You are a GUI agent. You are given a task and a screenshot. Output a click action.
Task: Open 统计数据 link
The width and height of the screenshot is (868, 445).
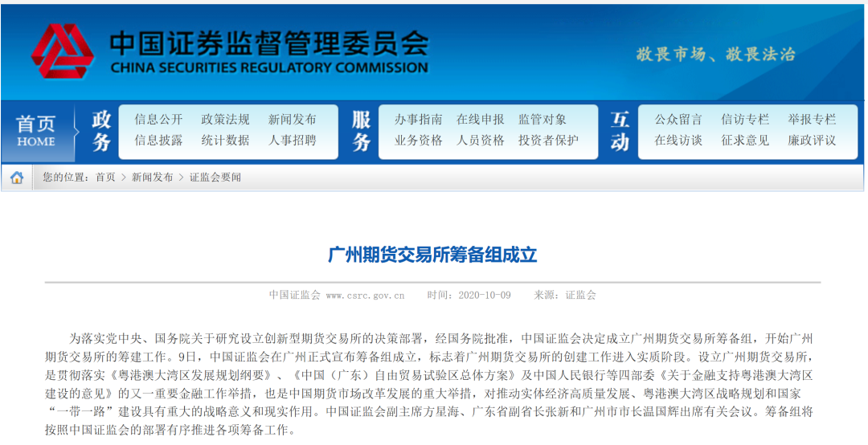[225, 141]
